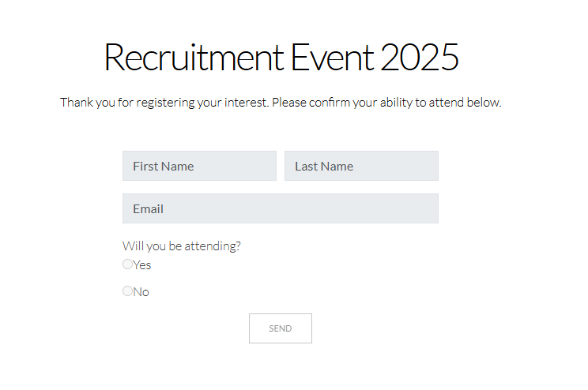This screenshot has height=390, width=588.
Task: Click the word "Recruitment" in the heading
Action: 194,58
